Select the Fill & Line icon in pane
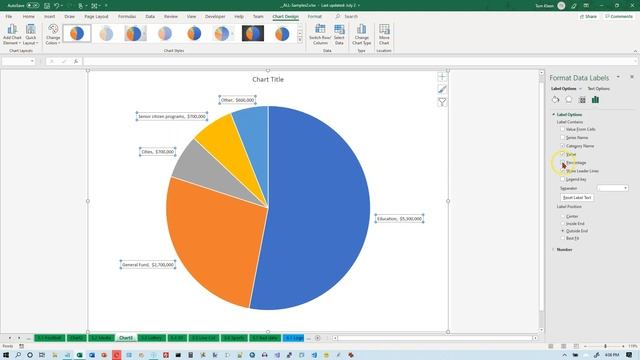Viewport: 640px width, 360px height. (x=556, y=100)
